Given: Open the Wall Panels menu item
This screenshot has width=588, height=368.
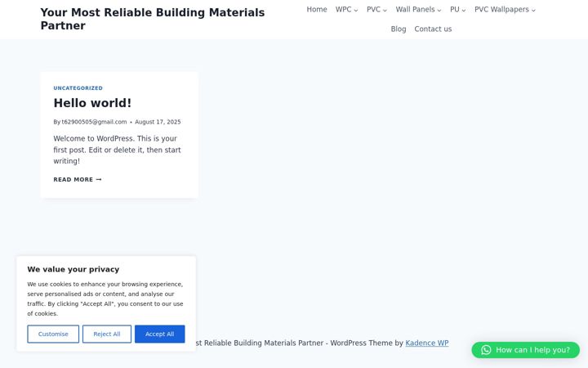Looking at the screenshot, I should click(x=415, y=9).
